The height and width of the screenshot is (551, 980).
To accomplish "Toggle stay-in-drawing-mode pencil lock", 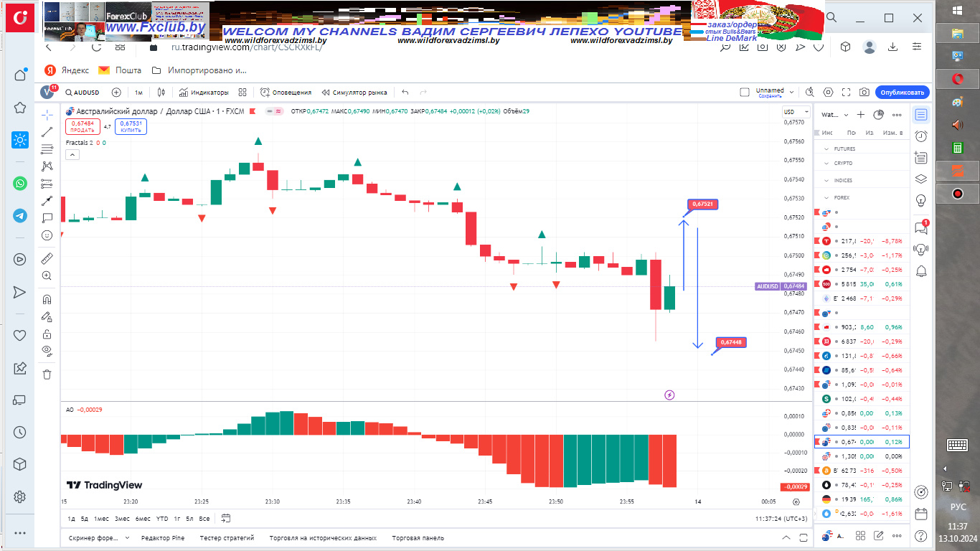I will pos(47,316).
